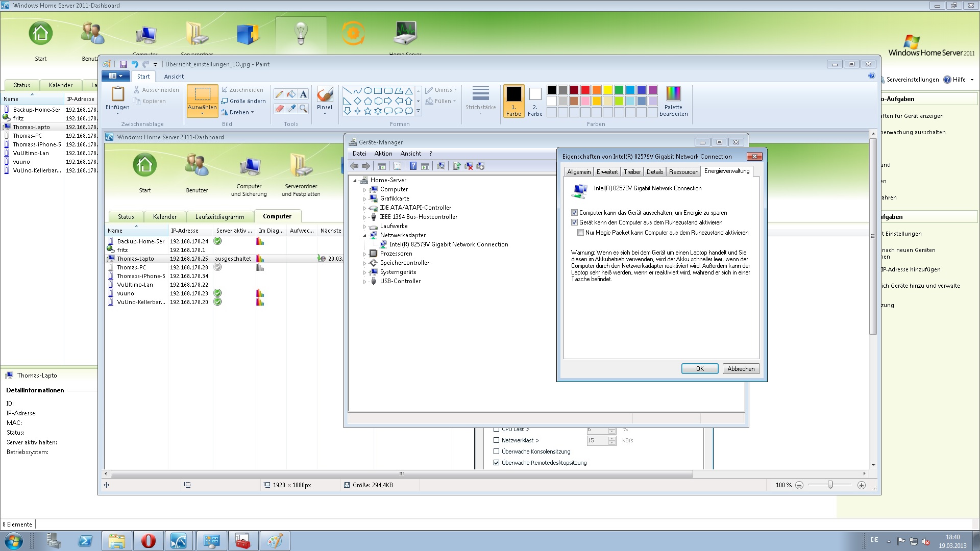Choose the Triangle shape in Formen

click(x=409, y=91)
